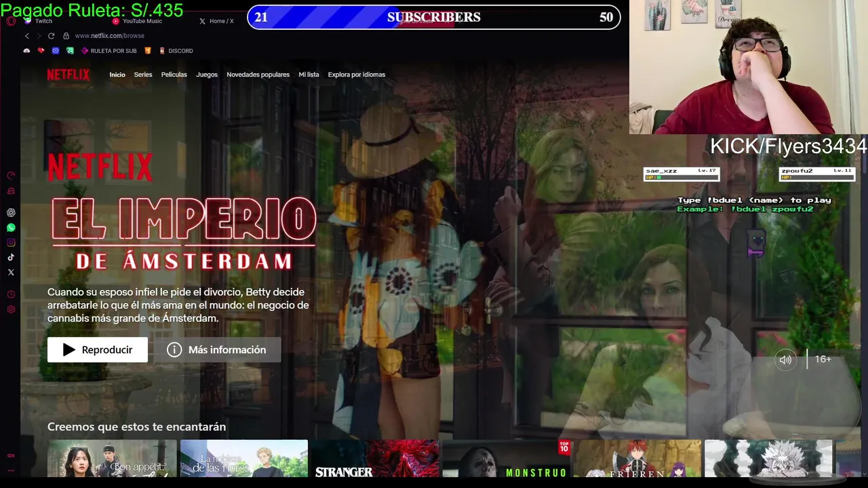Screen dimensions: 868x488
Task: Open WhatsApp from the sidebar
Action: (11, 228)
